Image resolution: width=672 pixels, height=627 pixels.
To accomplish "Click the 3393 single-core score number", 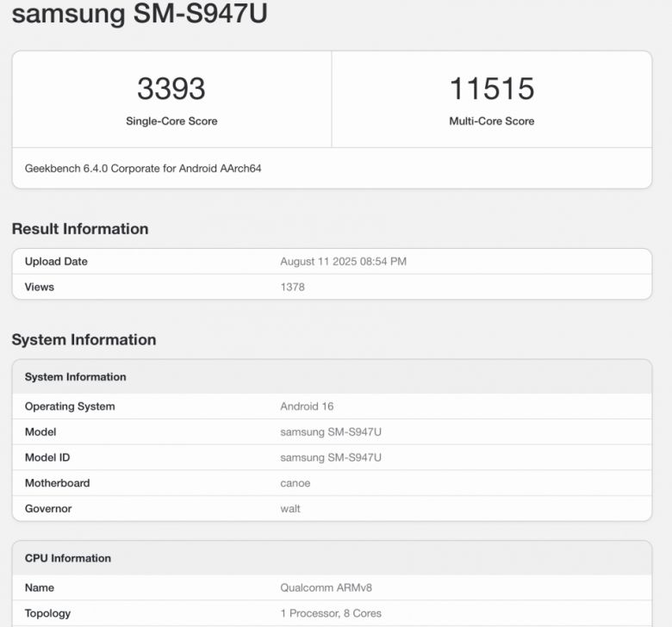I will tap(171, 89).
